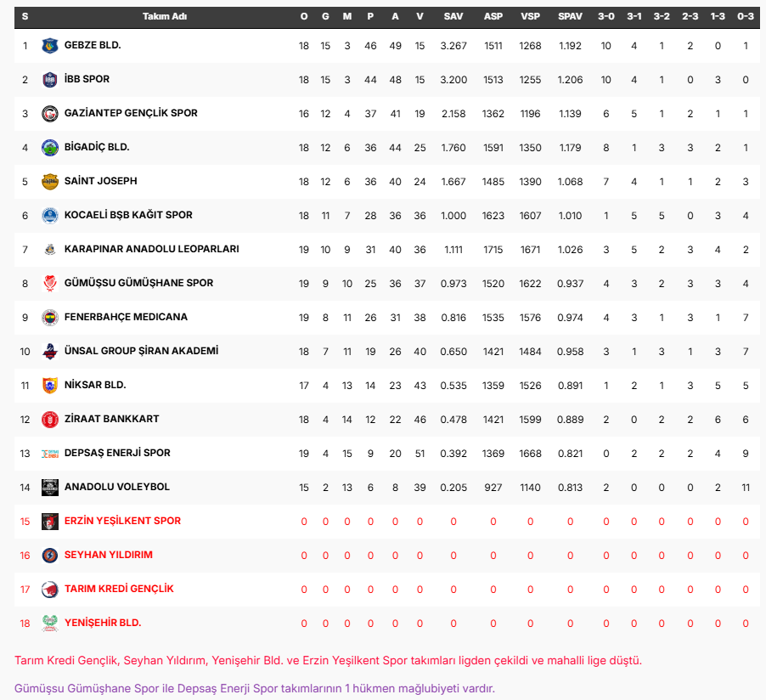Click the SAV column header

[453, 16]
